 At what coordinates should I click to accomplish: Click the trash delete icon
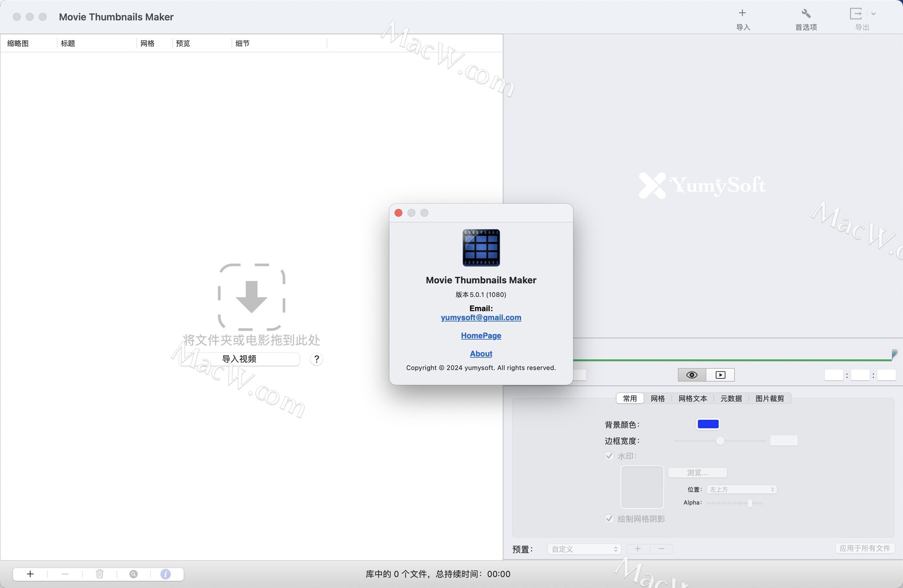(x=100, y=574)
